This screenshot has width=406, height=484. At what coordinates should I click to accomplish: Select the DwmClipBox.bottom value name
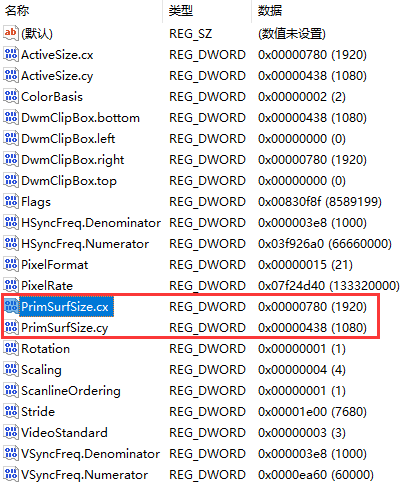[80, 118]
